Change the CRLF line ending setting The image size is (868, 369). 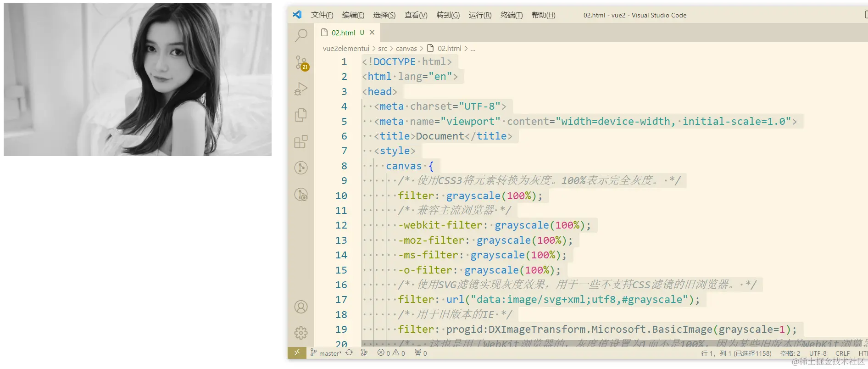843,353
